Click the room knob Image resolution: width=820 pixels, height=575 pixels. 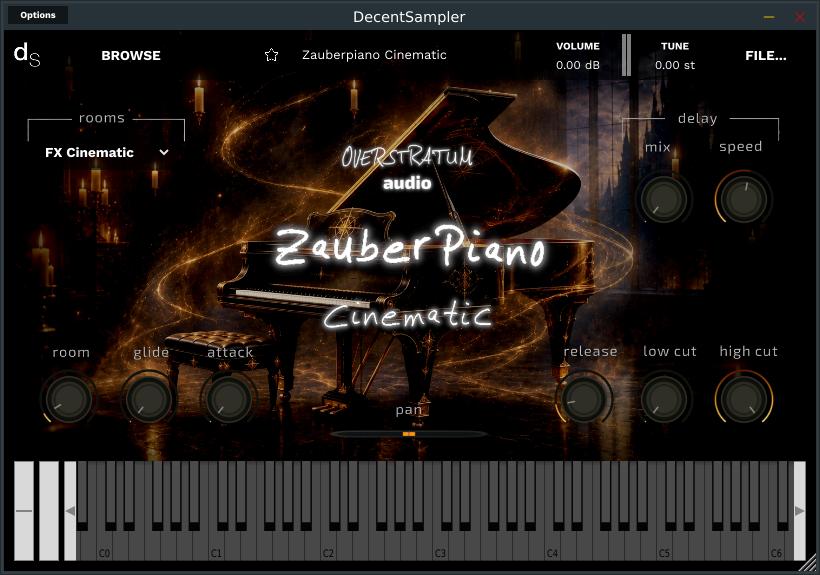(70, 398)
